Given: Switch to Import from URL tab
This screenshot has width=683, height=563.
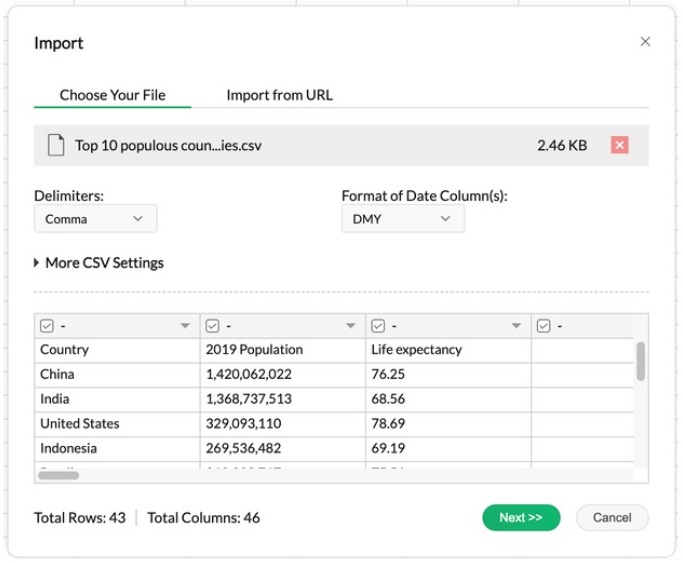Looking at the screenshot, I should pos(279,95).
